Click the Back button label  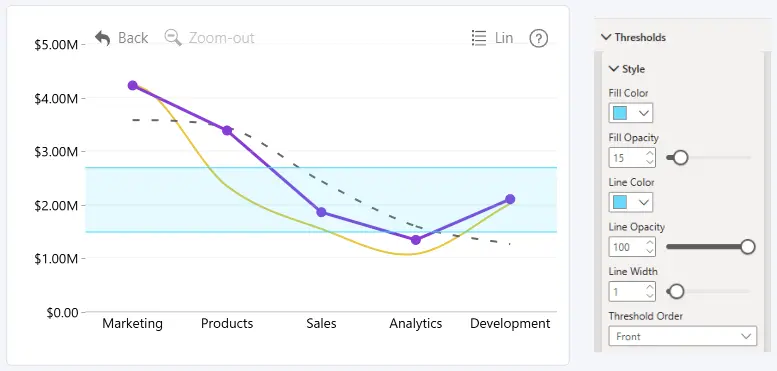click(x=133, y=38)
